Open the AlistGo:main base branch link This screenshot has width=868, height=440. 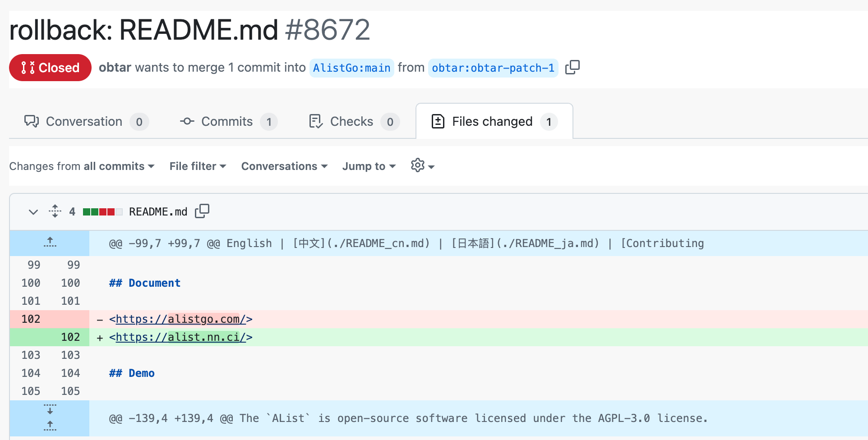(x=351, y=68)
